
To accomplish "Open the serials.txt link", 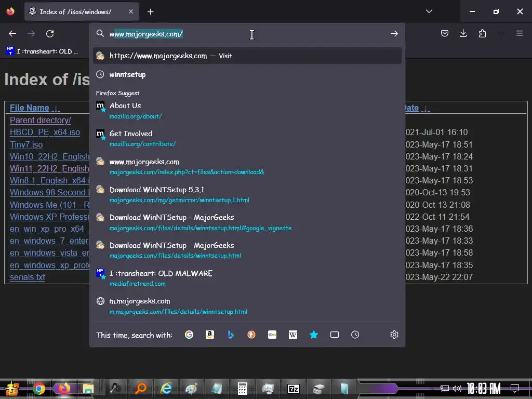I will (x=27, y=277).
